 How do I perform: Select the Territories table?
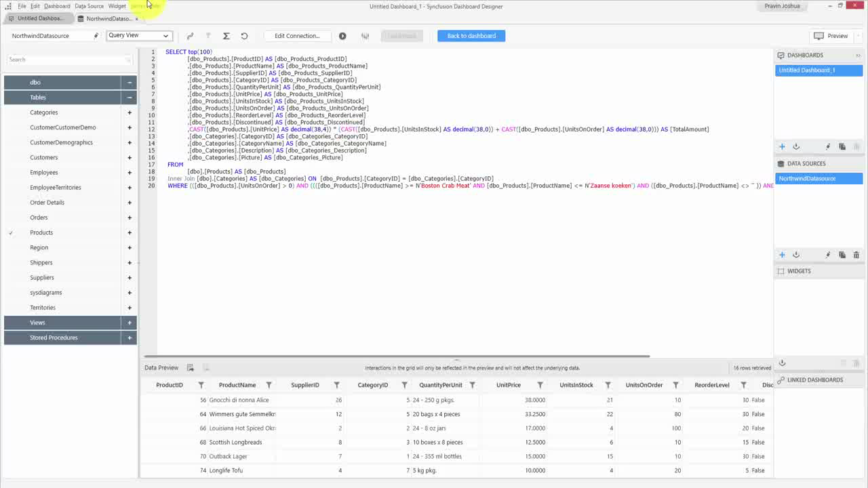[x=43, y=308]
